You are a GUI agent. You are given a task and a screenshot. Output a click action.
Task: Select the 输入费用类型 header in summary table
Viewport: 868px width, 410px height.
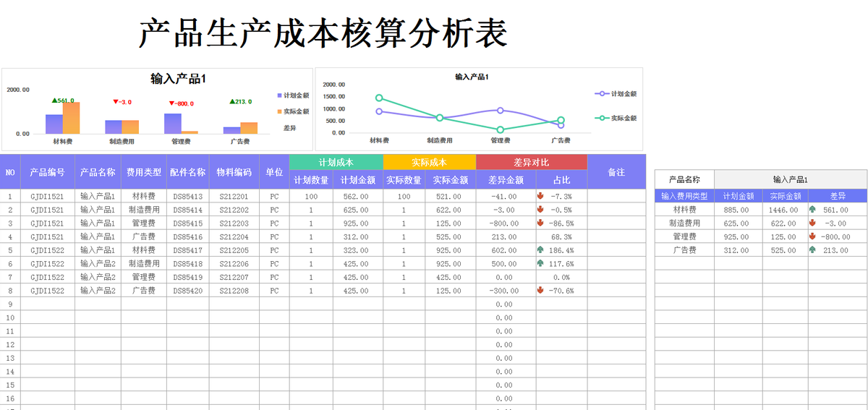click(x=684, y=196)
